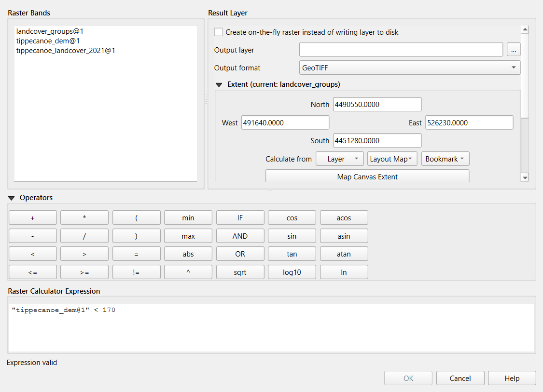This screenshot has width=543, height=392.
Task: Open the Calculate from Layer dropdown
Action: tap(340, 159)
